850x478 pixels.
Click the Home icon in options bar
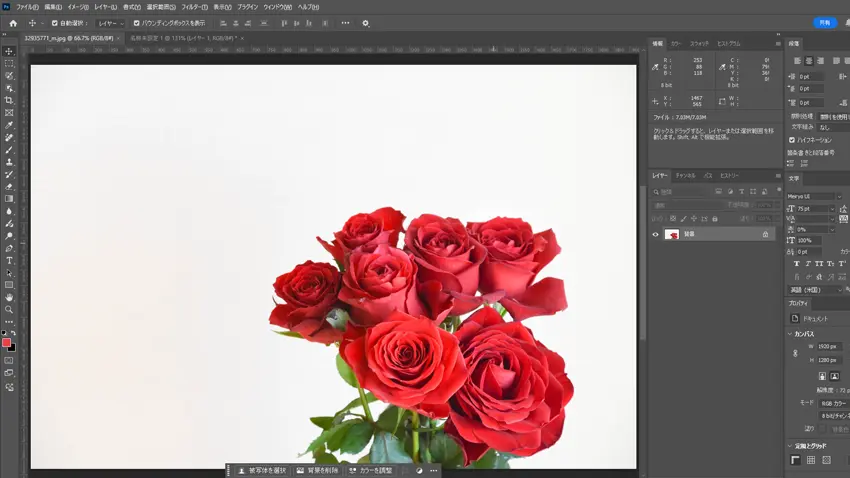(13, 23)
